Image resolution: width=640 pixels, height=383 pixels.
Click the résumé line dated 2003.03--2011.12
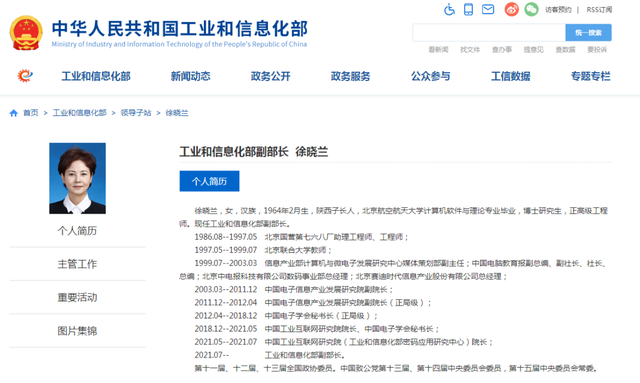tap(294, 289)
